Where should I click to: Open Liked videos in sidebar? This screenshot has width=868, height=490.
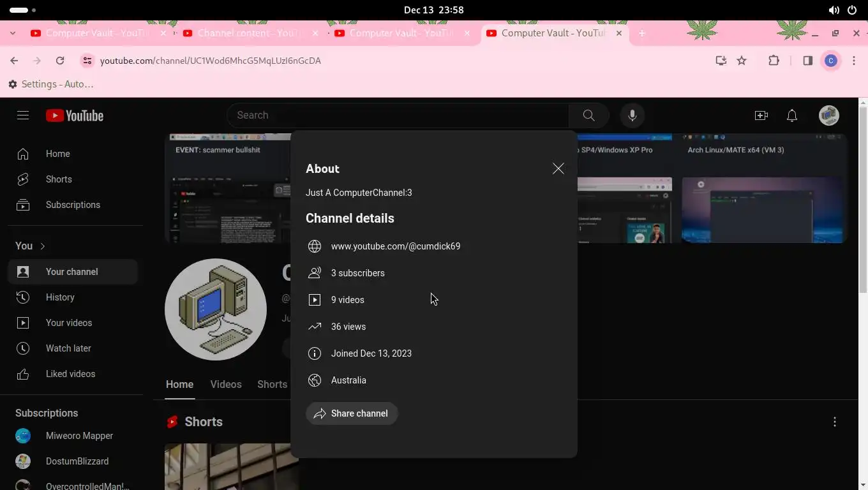(73, 374)
